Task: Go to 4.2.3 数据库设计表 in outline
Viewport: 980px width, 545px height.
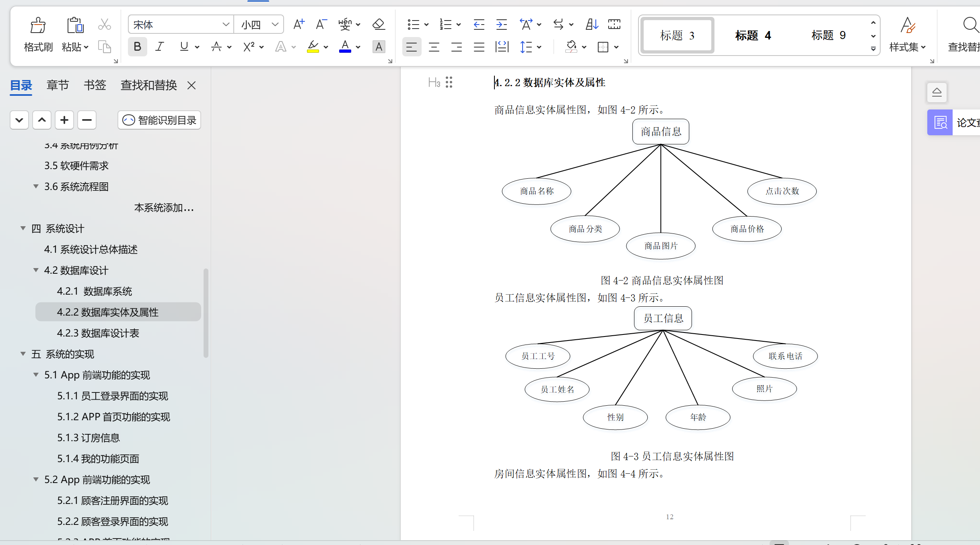Action: (98, 333)
